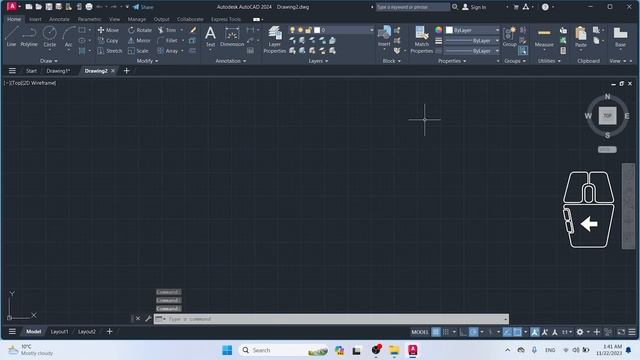The height and width of the screenshot is (360, 640).
Task: Activate the Scale command
Action: (138, 51)
